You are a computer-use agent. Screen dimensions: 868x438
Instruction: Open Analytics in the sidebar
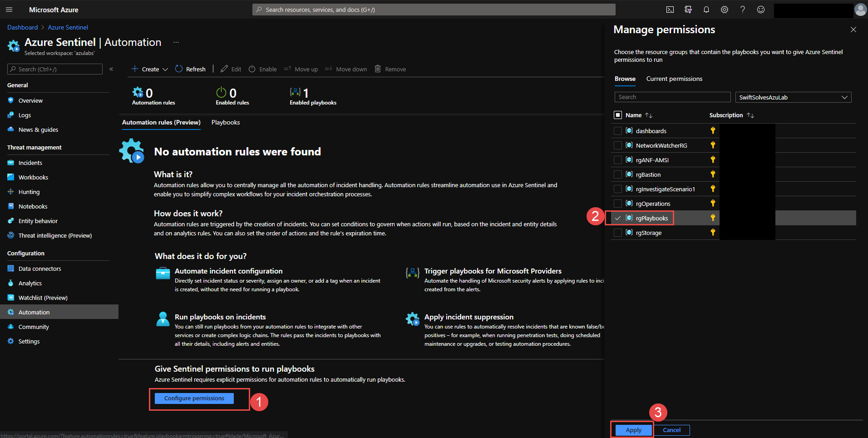click(30, 284)
